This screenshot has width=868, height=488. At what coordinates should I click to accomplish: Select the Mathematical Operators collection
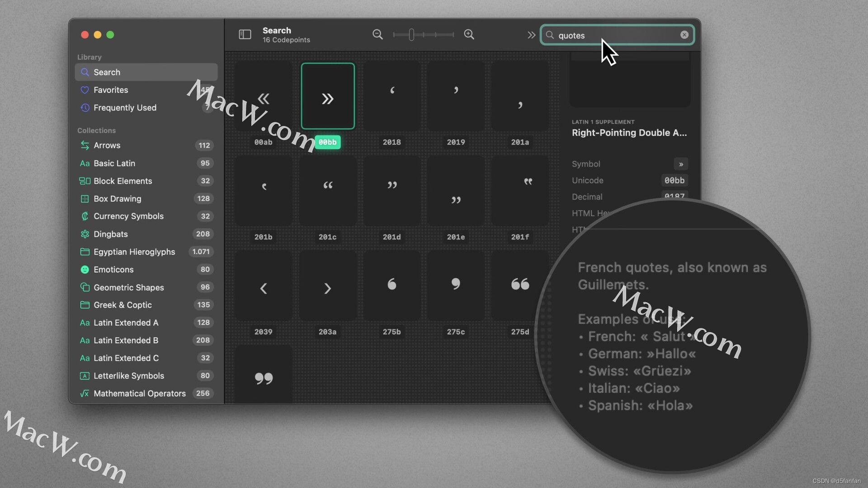point(139,393)
